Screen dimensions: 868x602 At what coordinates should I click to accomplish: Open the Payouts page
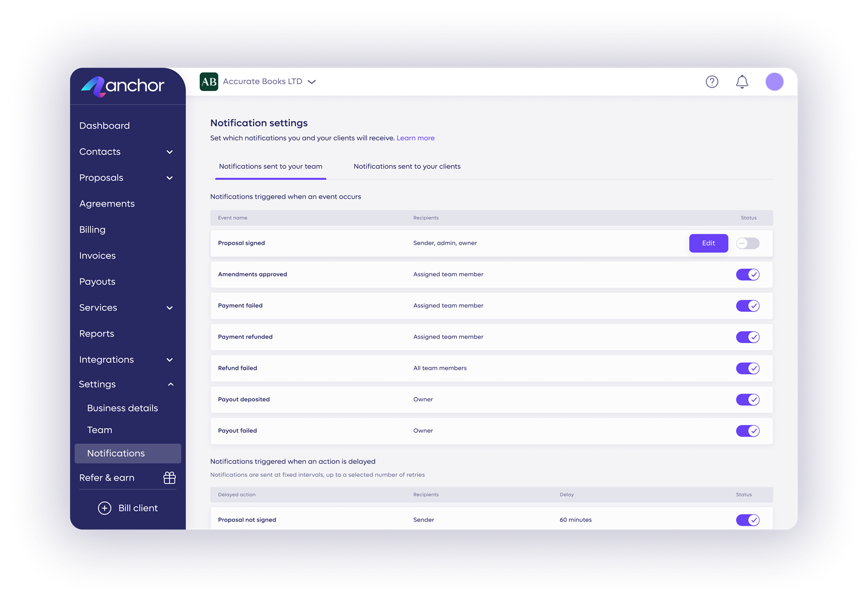pos(97,282)
